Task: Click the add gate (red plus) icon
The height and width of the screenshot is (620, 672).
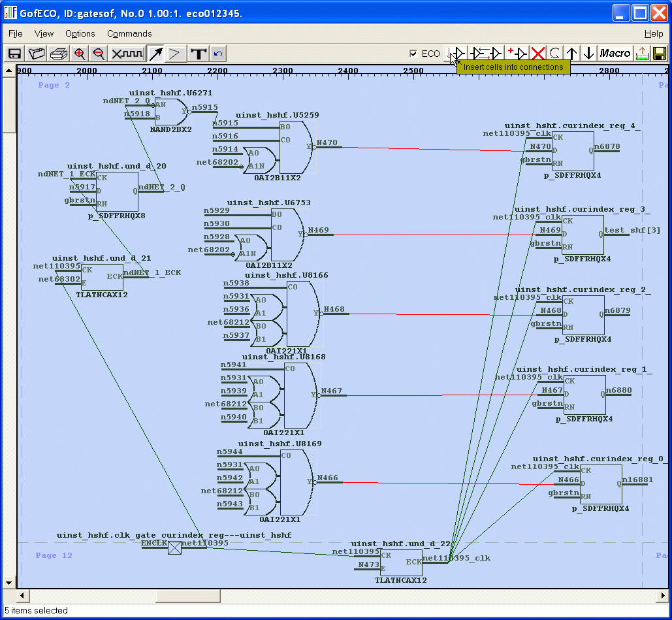Action: tap(517, 54)
